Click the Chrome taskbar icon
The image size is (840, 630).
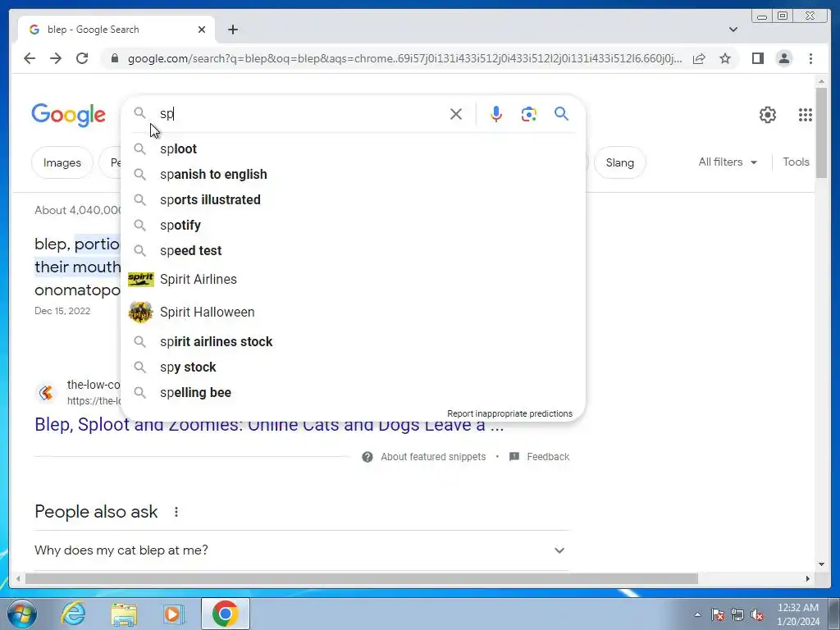coord(225,614)
